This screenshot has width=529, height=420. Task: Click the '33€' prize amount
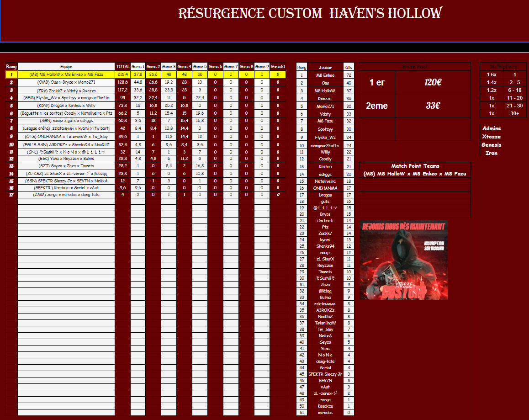click(x=433, y=106)
